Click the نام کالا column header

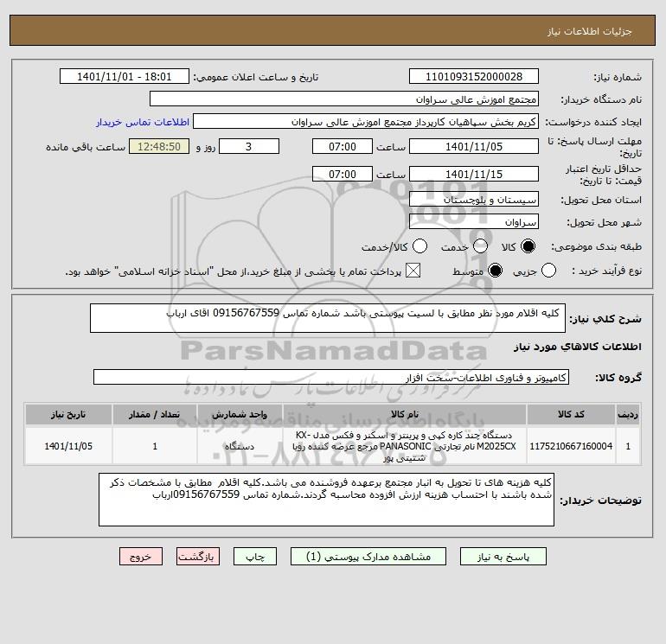[x=405, y=414]
